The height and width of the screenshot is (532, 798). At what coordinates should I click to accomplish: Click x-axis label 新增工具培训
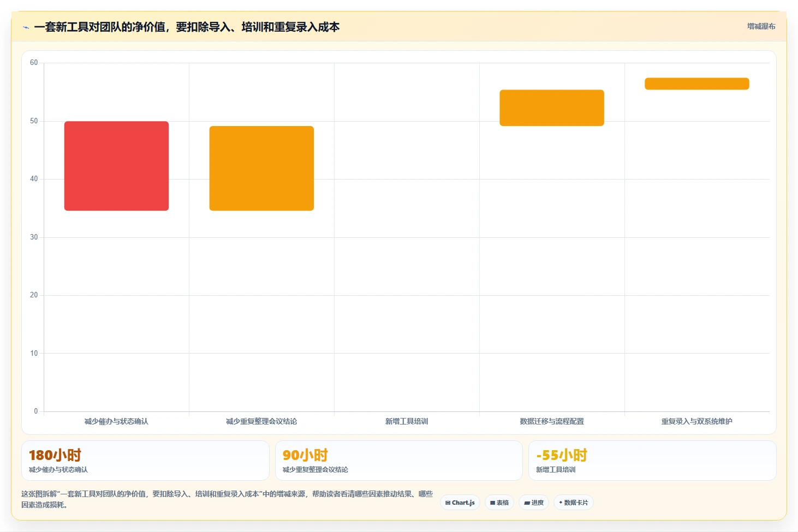407,421
